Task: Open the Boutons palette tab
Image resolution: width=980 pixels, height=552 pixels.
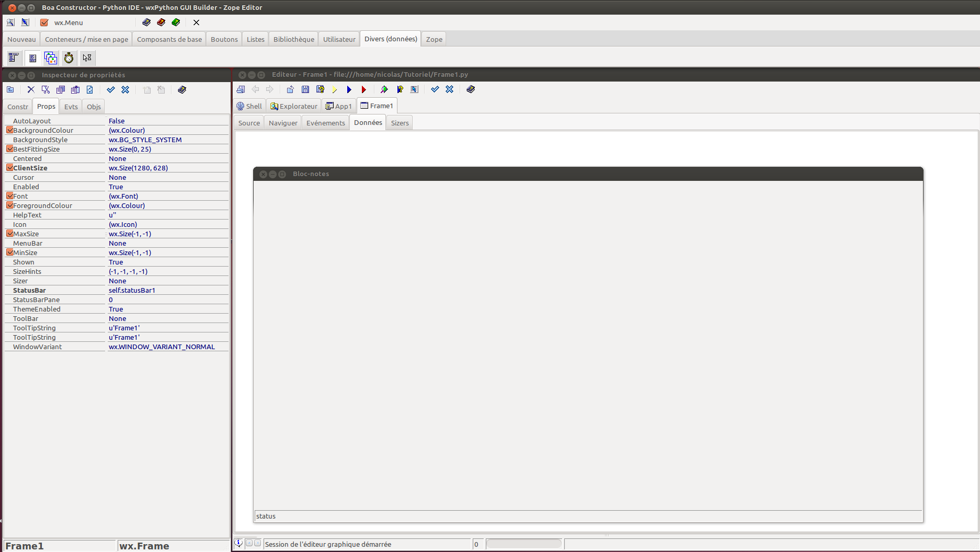Action: [224, 39]
